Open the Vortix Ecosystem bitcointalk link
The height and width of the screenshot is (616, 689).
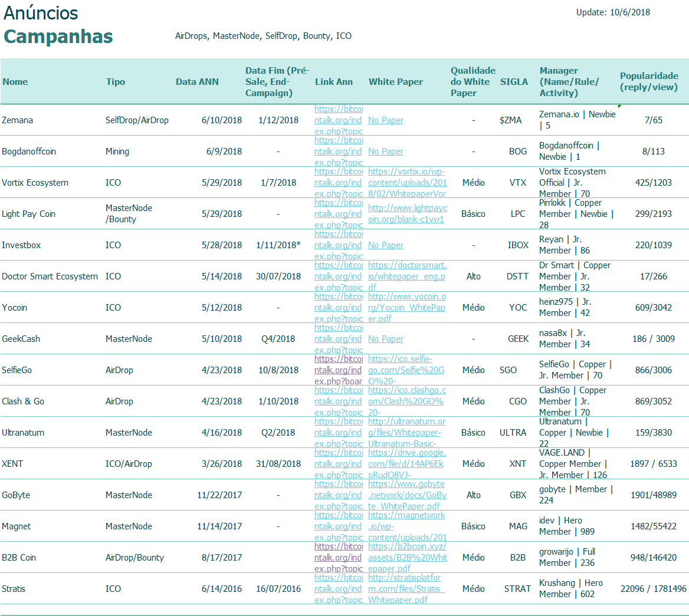point(339,182)
